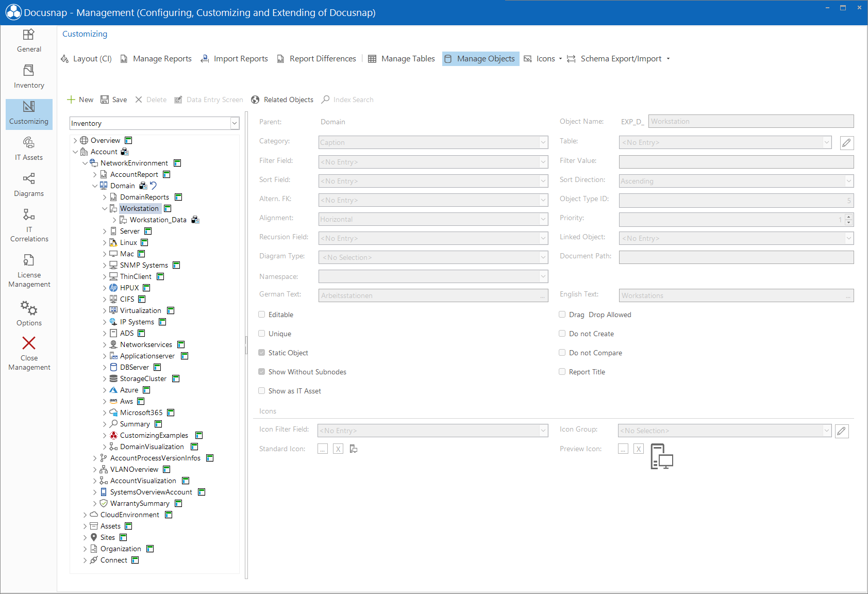Image resolution: width=868 pixels, height=594 pixels.
Task: Click the pencil icon beside Icon Group
Action: click(841, 431)
